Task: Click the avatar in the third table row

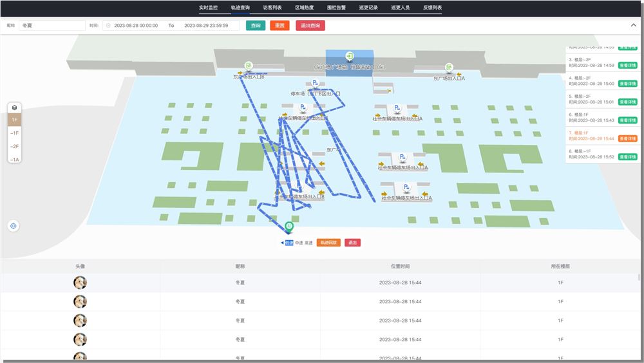Action: point(80,321)
